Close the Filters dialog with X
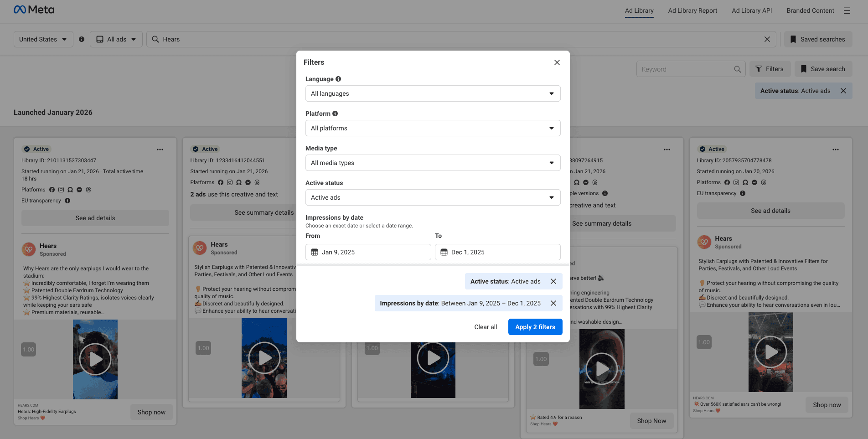This screenshot has height=439, width=868. (x=557, y=62)
